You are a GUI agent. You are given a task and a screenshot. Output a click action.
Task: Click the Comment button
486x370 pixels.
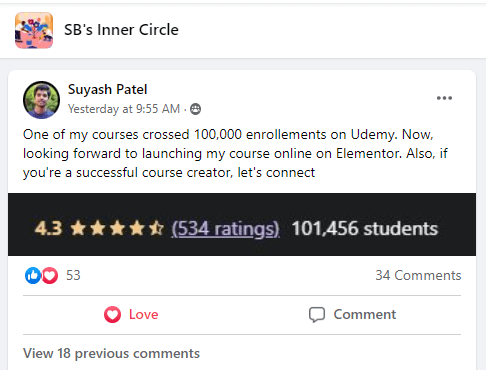click(x=352, y=315)
